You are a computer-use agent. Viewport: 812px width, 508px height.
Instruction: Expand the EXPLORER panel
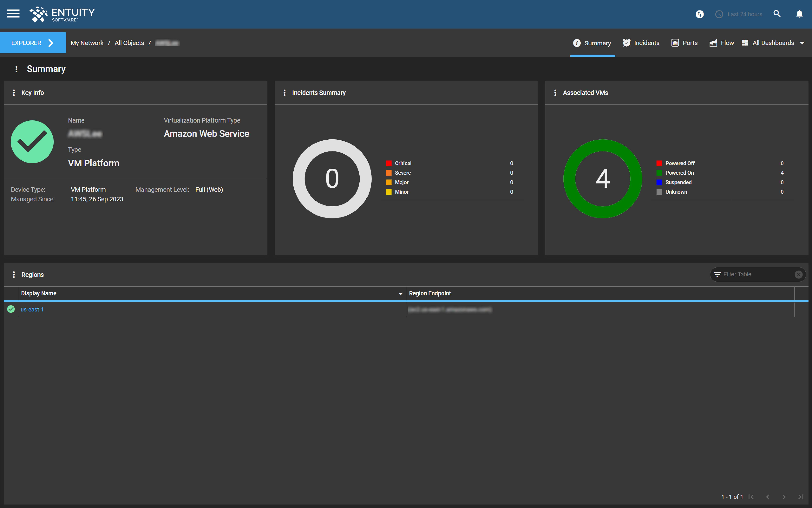tap(33, 43)
